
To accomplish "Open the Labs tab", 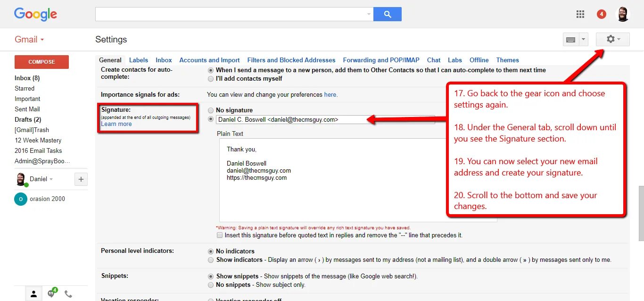I will point(455,60).
